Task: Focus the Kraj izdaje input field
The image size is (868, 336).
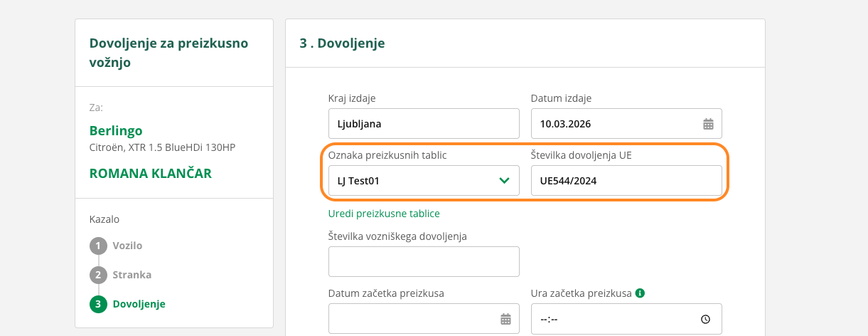Action: (424, 124)
